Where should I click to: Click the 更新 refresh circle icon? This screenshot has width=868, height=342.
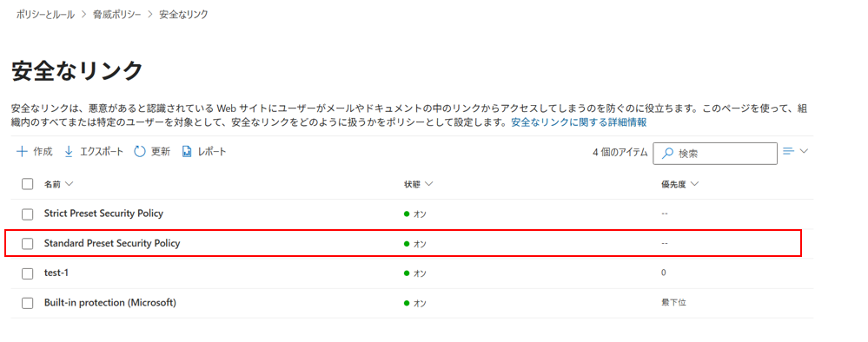(x=140, y=152)
